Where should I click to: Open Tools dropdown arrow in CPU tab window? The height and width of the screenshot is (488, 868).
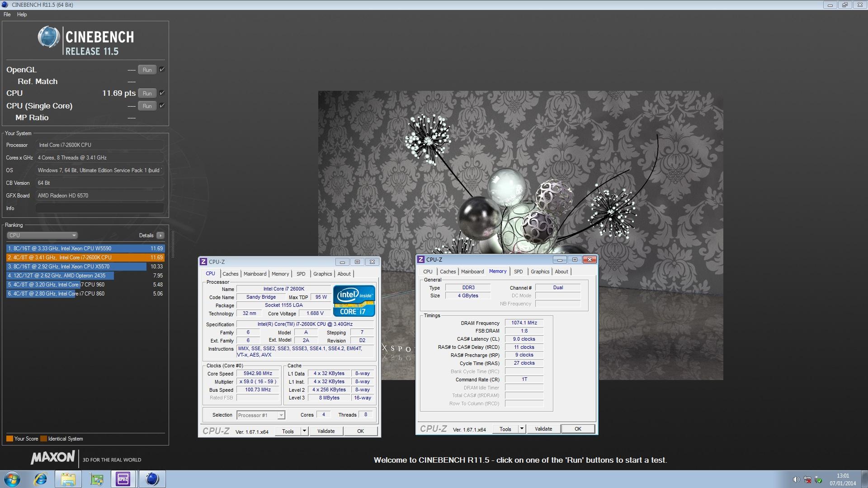click(304, 431)
